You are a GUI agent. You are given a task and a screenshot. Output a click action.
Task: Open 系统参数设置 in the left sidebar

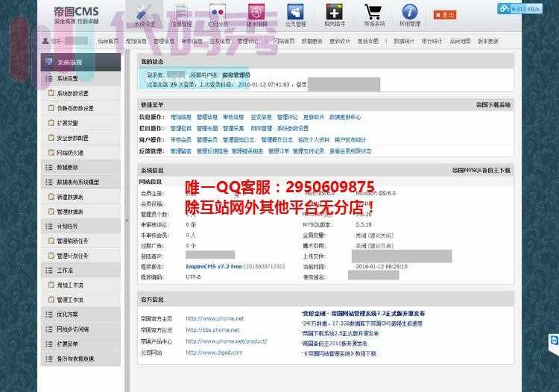click(73, 93)
